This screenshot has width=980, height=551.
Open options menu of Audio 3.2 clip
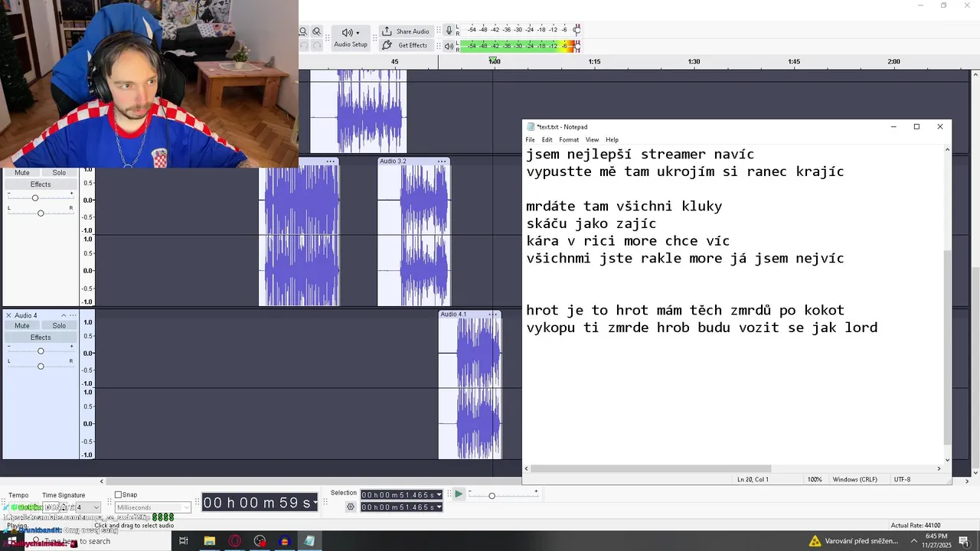click(441, 161)
